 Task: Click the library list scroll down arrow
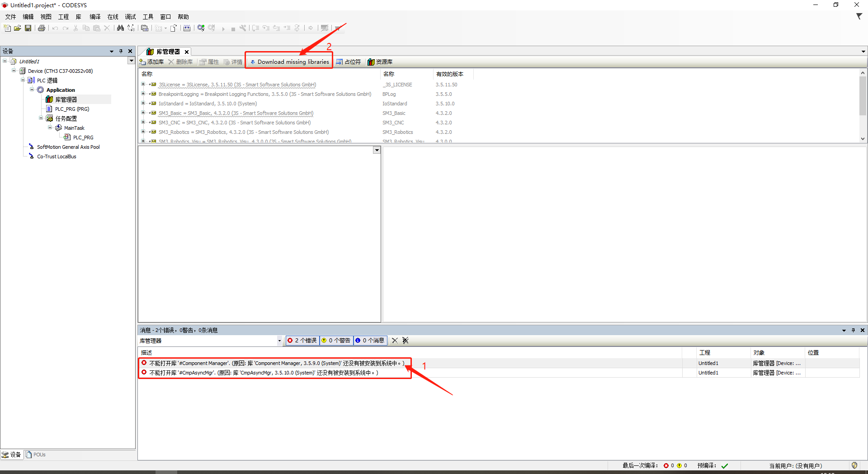click(x=863, y=139)
